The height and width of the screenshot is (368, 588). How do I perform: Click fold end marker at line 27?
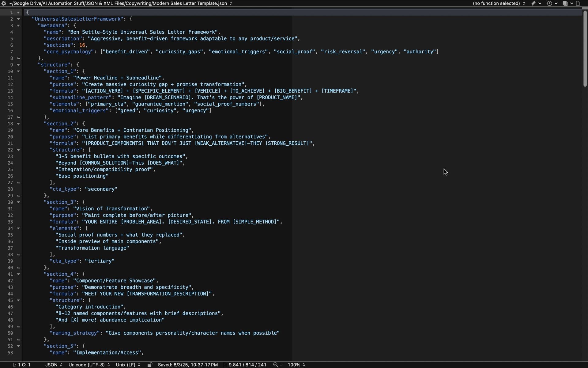point(18,182)
